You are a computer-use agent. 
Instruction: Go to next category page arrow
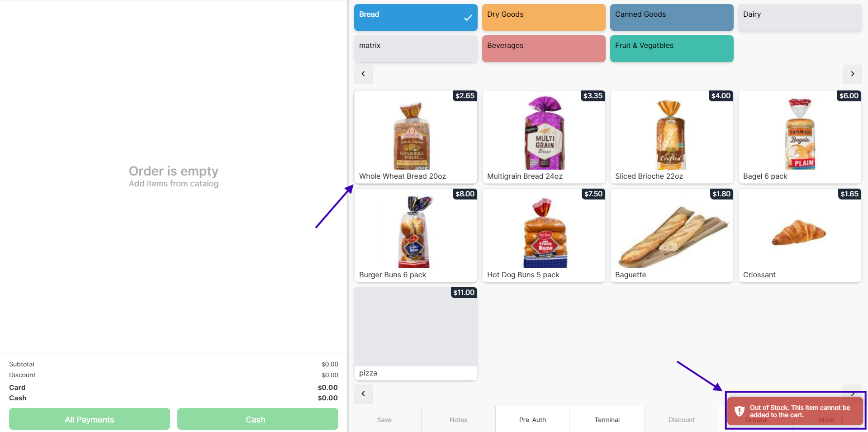(852, 74)
